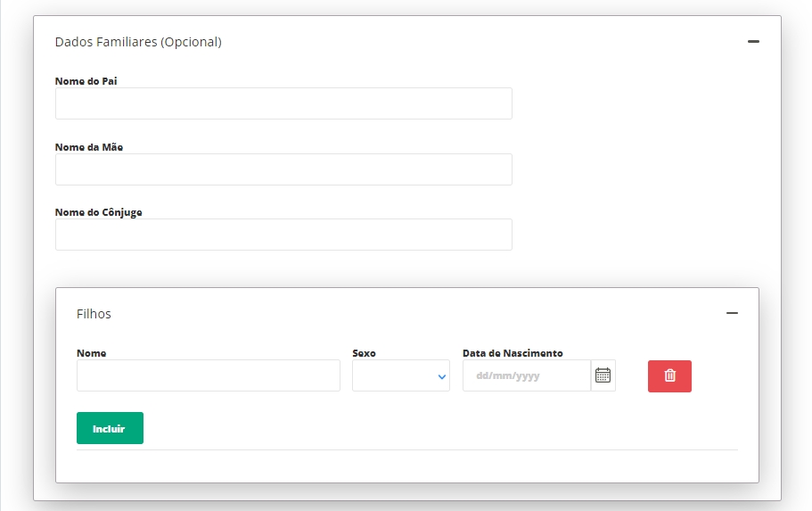Click the red trash delete button
The height and width of the screenshot is (511, 812).
click(x=669, y=375)
